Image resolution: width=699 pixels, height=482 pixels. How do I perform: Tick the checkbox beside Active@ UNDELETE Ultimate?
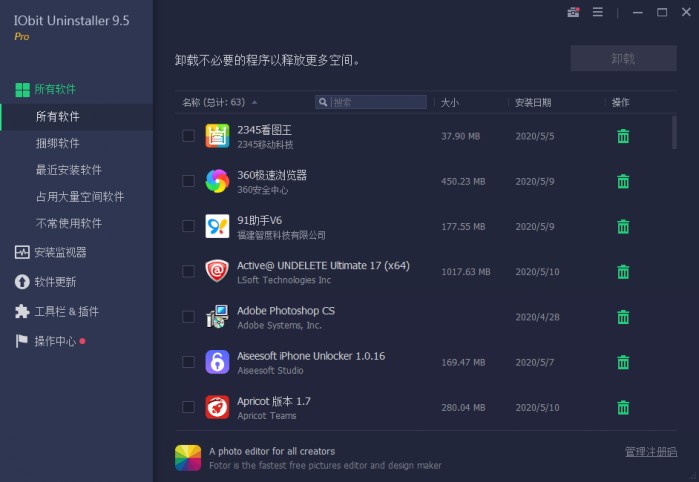[x=188, y=271]
